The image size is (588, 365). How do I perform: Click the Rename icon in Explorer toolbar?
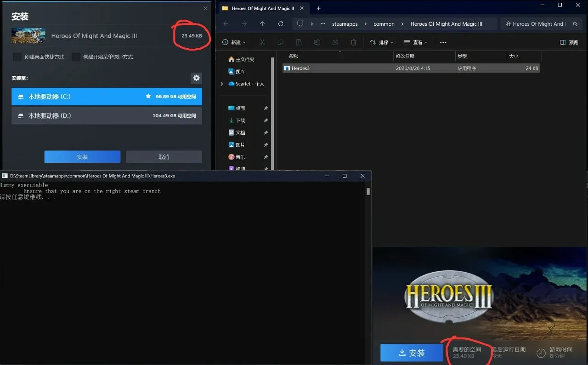317,42
